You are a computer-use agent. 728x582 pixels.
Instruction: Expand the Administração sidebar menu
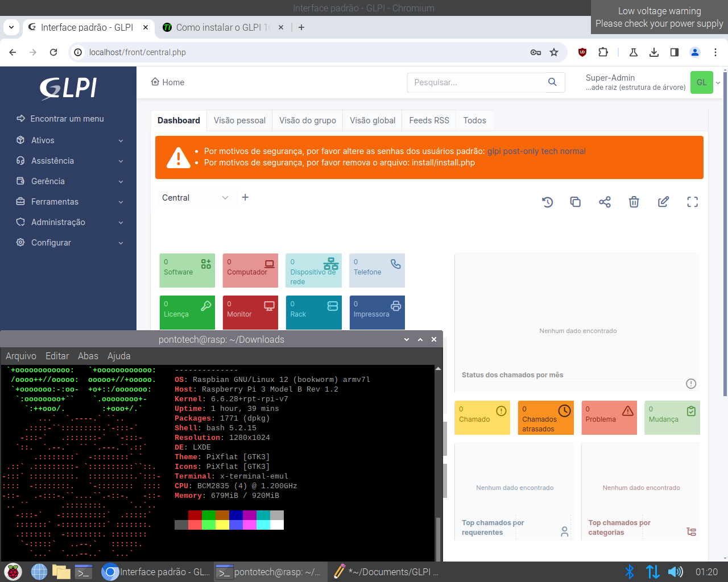[69, 222]
